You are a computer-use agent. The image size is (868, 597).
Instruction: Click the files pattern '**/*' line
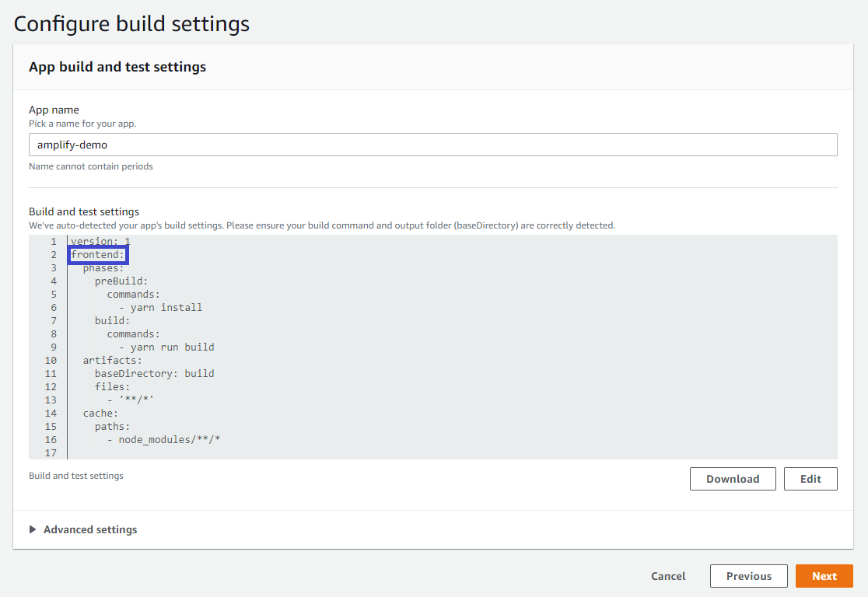pos(137,400)
